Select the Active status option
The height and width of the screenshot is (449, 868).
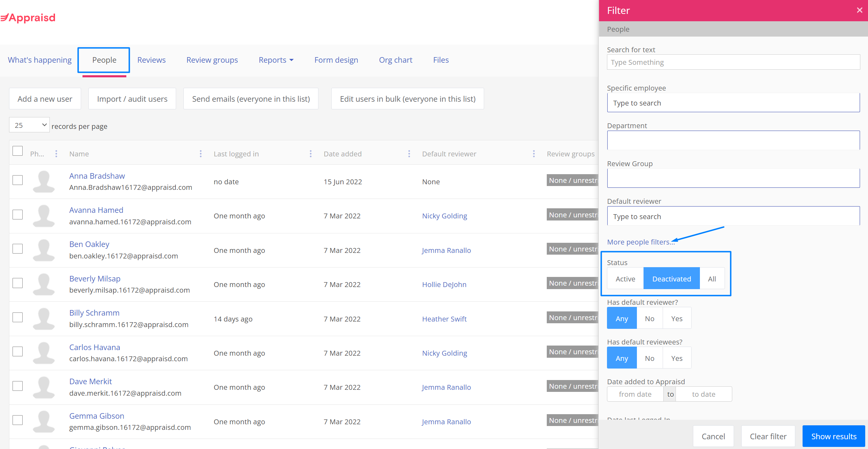(625, 279)
